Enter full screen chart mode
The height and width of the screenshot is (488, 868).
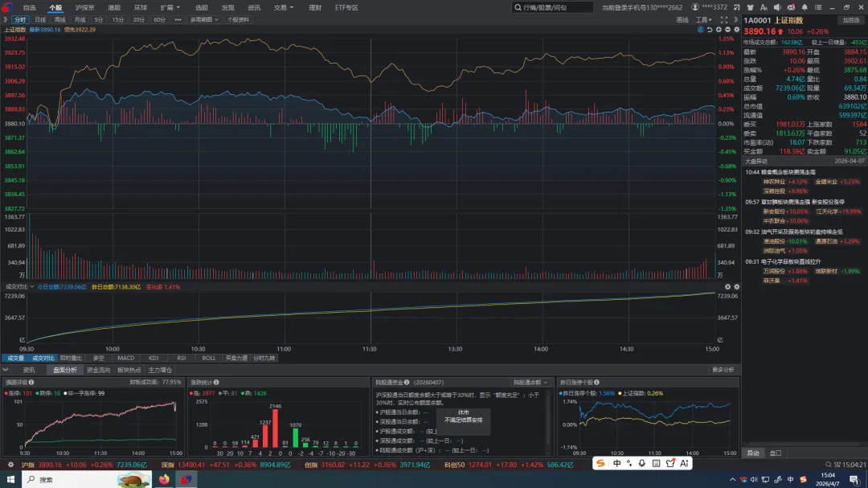(x=724, y=19)
